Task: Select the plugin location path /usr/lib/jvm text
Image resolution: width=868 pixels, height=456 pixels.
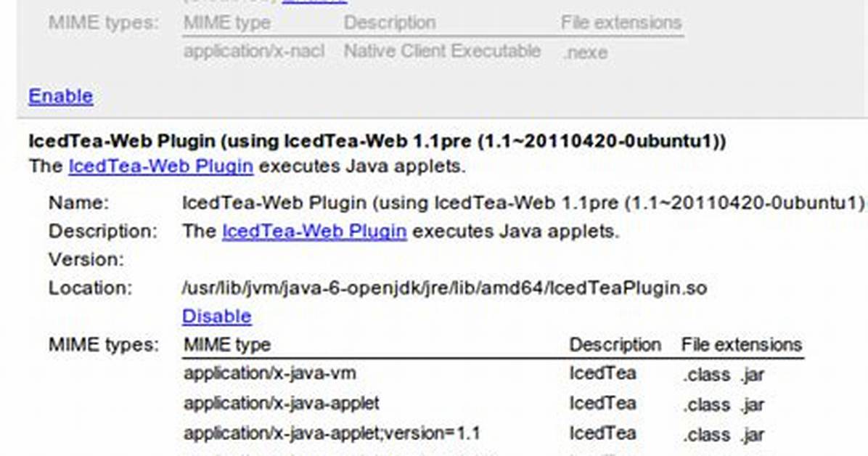Action: (x=444, y=288)
